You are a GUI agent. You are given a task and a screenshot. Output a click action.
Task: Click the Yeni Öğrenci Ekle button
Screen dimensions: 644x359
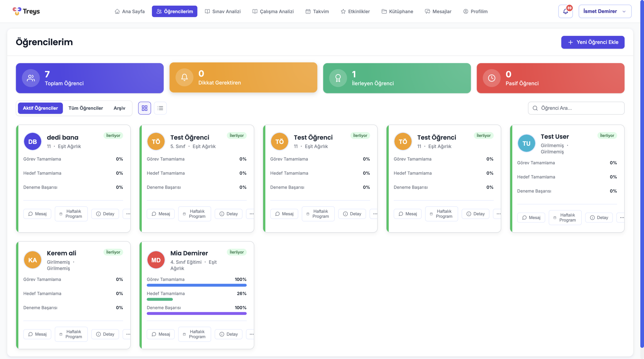click(592, 42)
